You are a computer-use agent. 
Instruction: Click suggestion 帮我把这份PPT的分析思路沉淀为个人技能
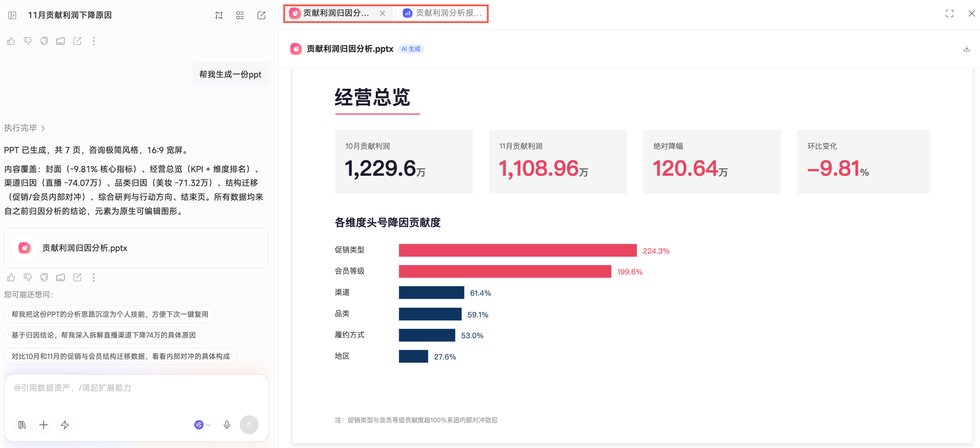pos(110,314)
